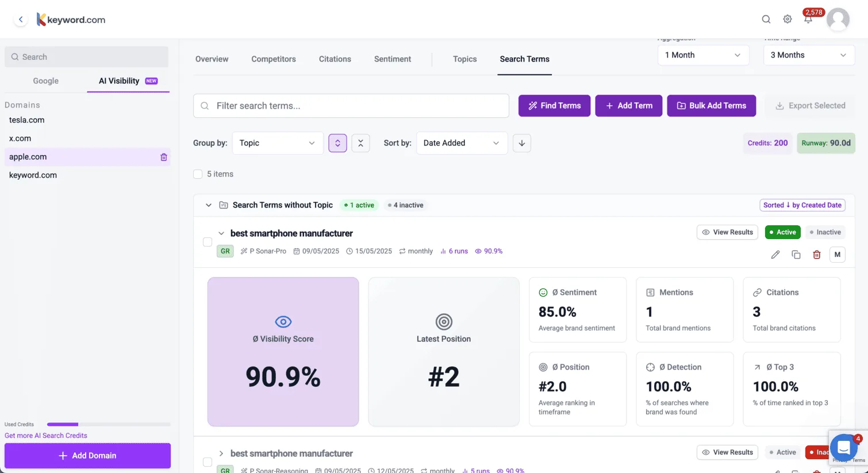Screen dimensions: 868x473
Task: Delete the search term with red trash icon
Action: click(x=817, y=254)
